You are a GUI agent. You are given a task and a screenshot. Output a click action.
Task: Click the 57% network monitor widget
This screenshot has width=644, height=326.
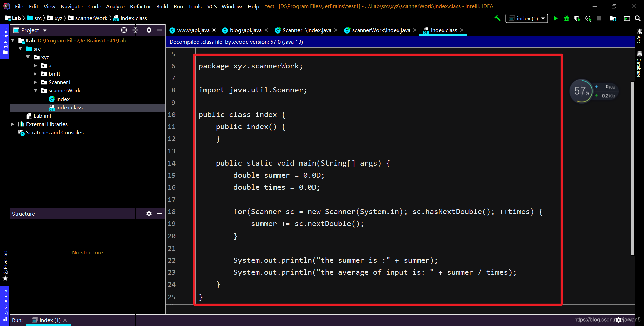(x=594, y=91)
